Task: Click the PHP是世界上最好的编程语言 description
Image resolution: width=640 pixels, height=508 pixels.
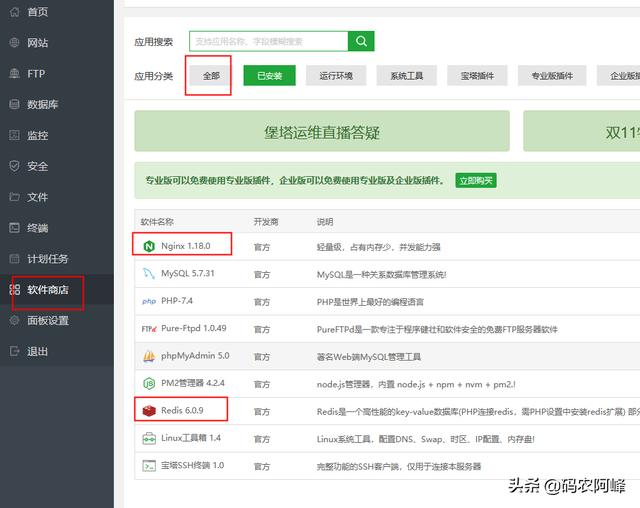Action: pos(370,302)
